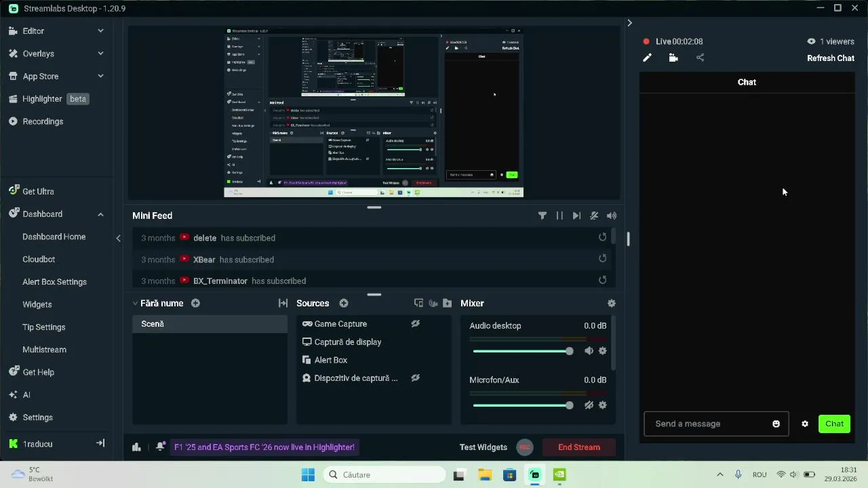Open Alert Box Settings

pos(54,282)
